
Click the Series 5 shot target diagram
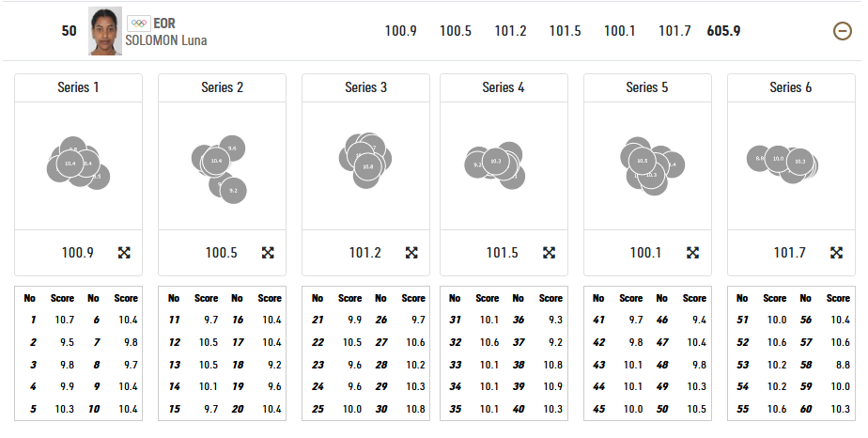click(x=647, y=165)
